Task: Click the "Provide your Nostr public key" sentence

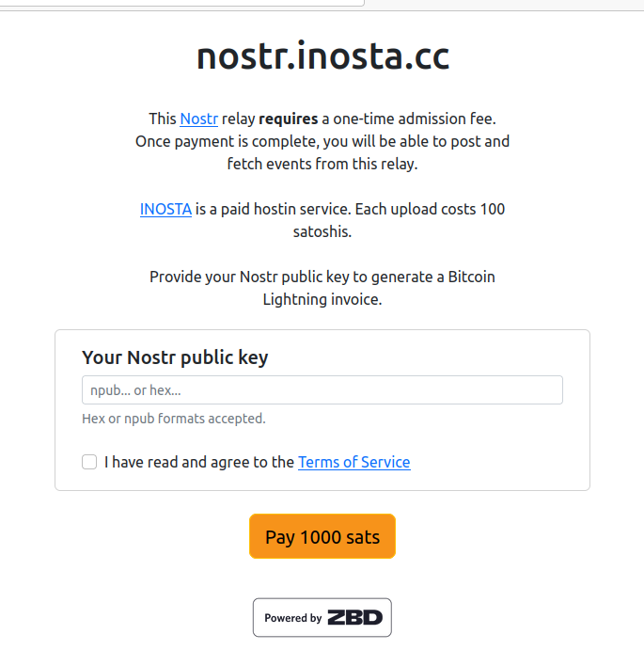Action: (x=322, y=277)
